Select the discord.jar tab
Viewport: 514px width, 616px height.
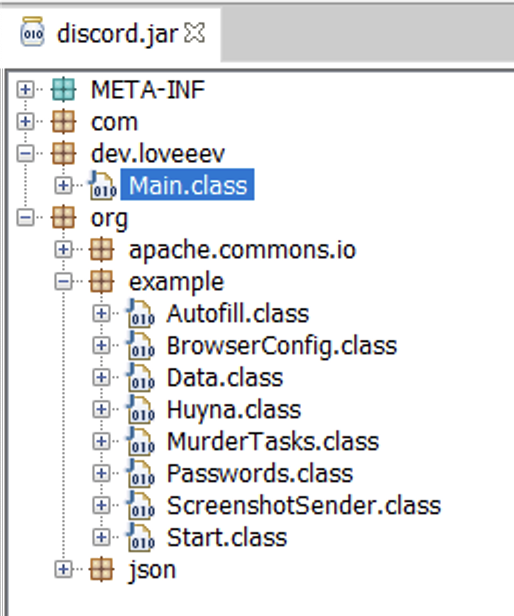coord(117,34)
